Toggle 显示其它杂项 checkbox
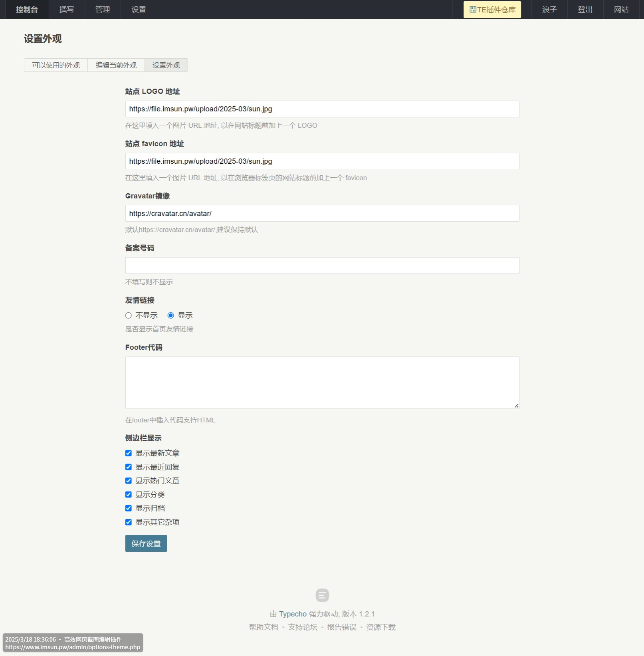The image size is (644, 656). click(x=129, y=522)
